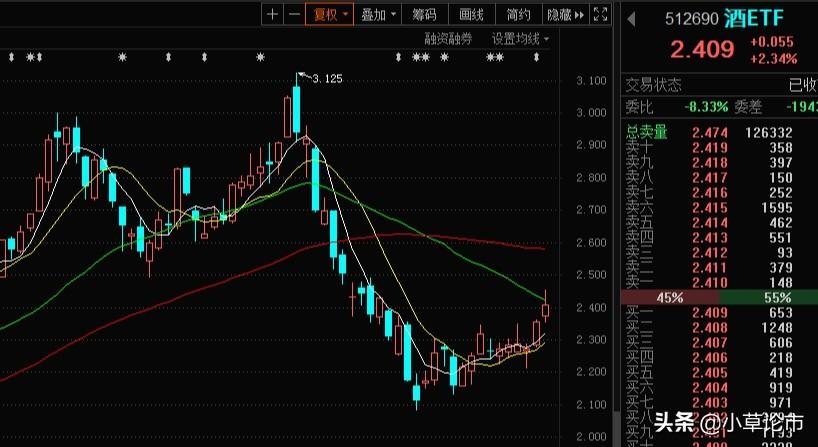Click the 卖六 volume 1595
The image size is (818, 447).
[x=777, y=208]
